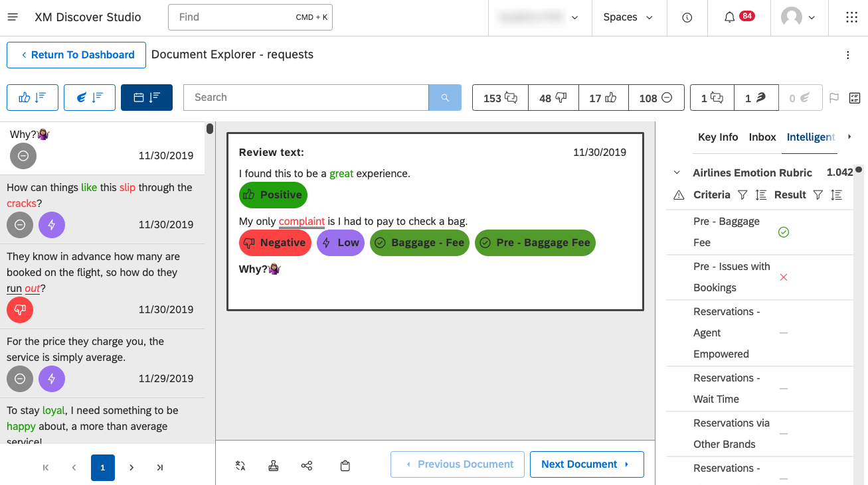Viewport: 868px width, 485px height.
Task: Sort documents by sentiment thumbs-up order
Action: 32,97
